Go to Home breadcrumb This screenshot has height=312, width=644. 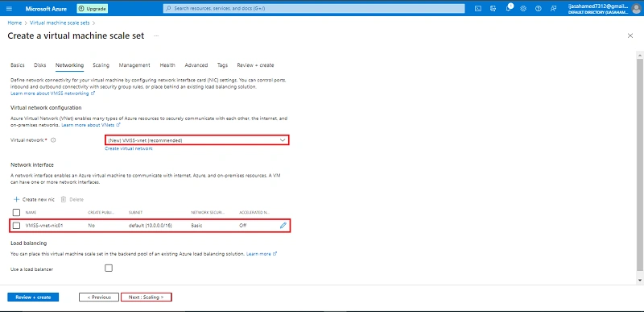pyautogui.click(x=14, y=23)
